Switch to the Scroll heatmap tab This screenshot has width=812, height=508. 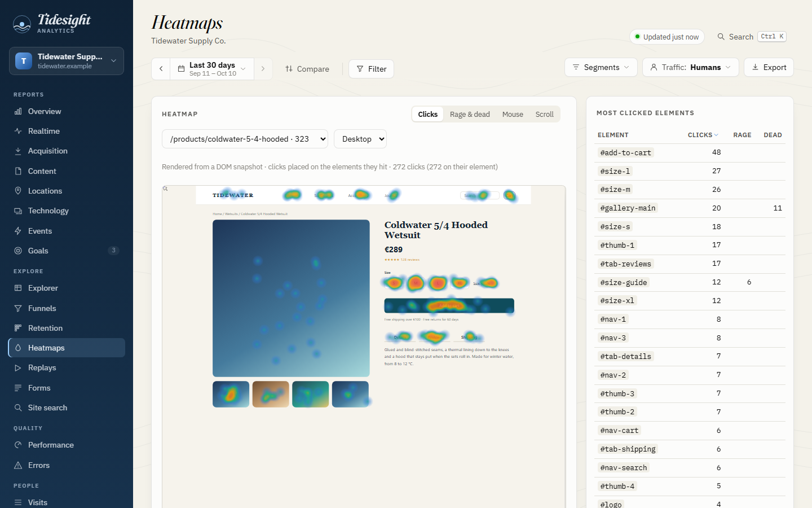pyautogui.click(x=545, y=114)
